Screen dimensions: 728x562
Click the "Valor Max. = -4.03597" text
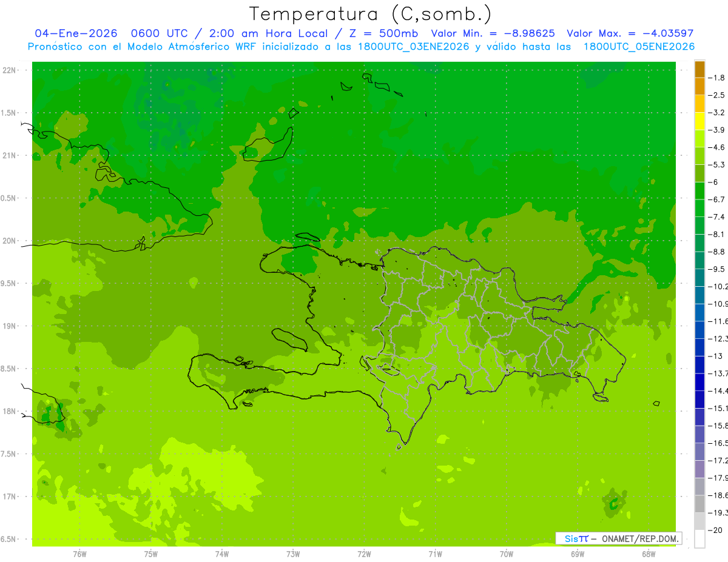pos(630,33)
